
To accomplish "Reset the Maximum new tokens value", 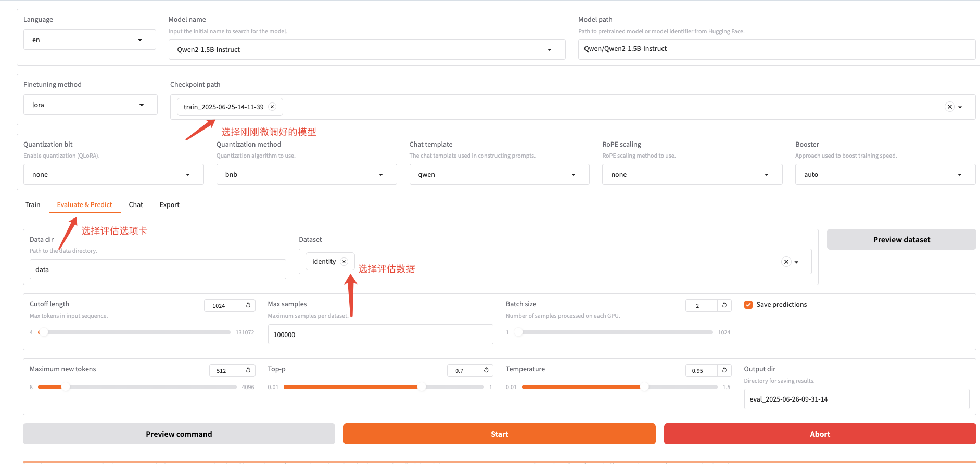I will (x=248, y=370).
